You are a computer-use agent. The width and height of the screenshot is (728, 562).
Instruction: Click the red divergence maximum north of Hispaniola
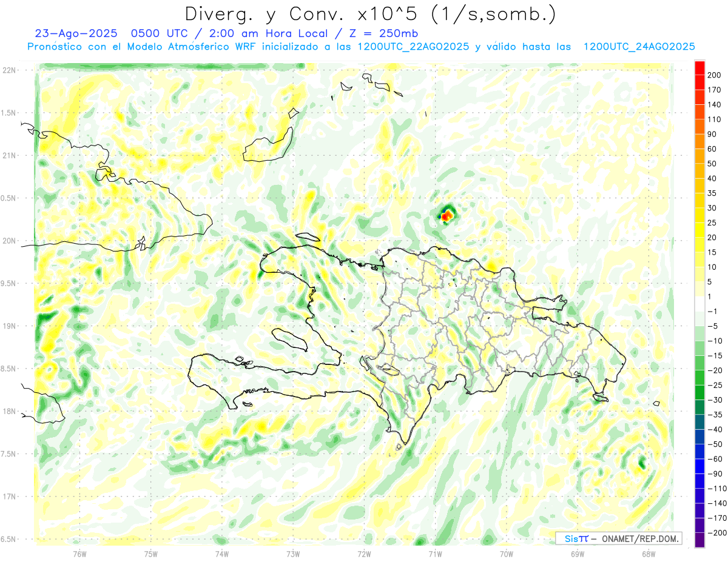447,215
